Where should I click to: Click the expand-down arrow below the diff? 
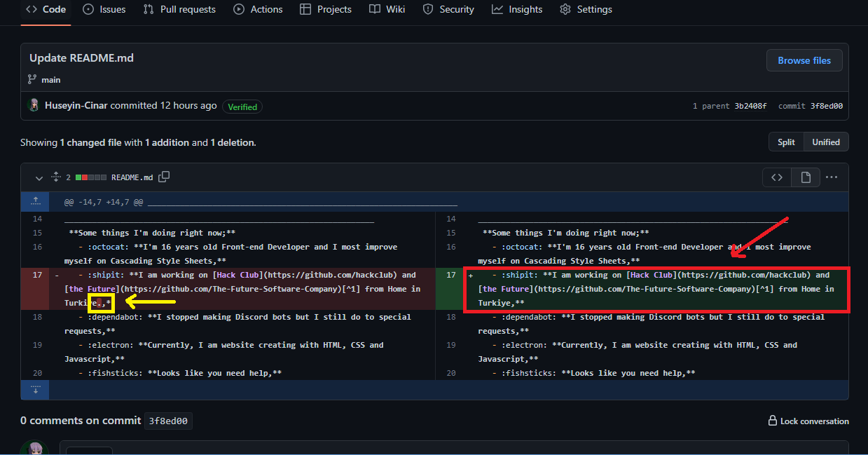coord(35,390)
